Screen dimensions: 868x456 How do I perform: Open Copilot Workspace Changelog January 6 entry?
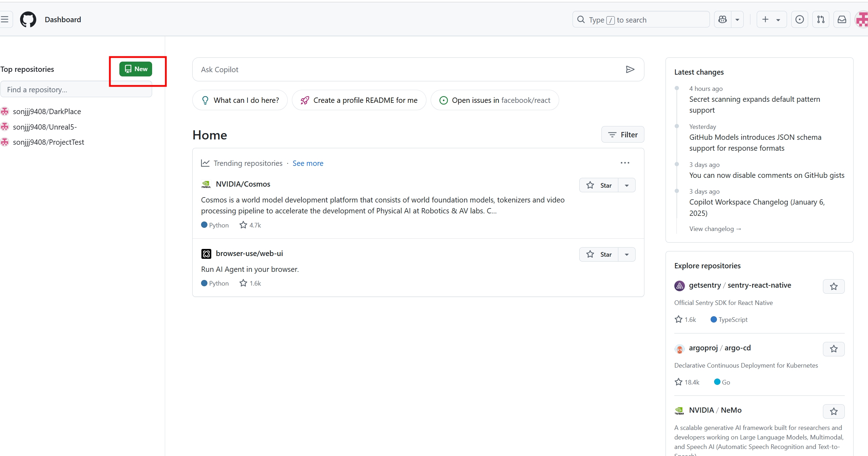[x=757, y=207]
